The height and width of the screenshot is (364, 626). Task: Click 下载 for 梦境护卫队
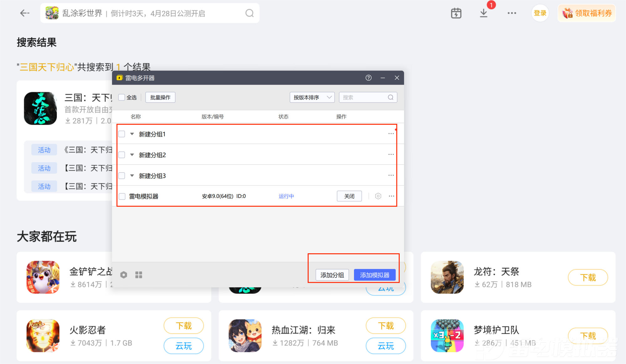pos(588,336)
